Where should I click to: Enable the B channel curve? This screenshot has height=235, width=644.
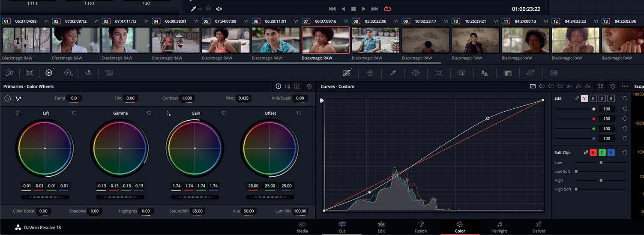click(x=611, y=98)
